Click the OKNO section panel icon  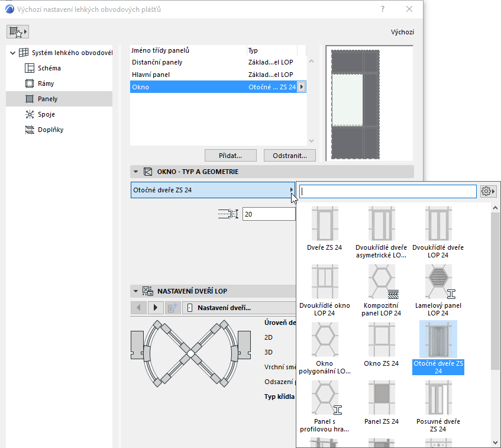148,172
